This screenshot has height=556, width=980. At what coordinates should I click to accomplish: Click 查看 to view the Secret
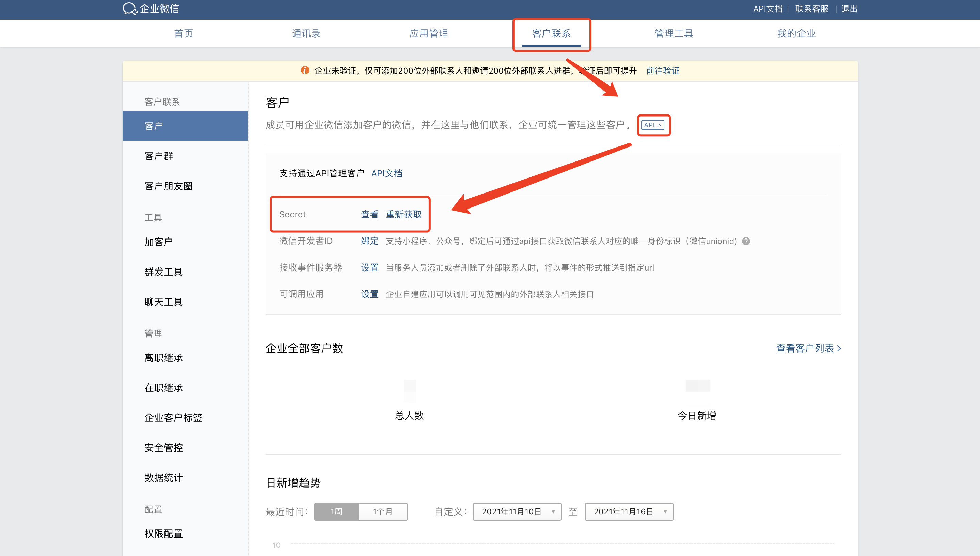[x=369, y=214]
